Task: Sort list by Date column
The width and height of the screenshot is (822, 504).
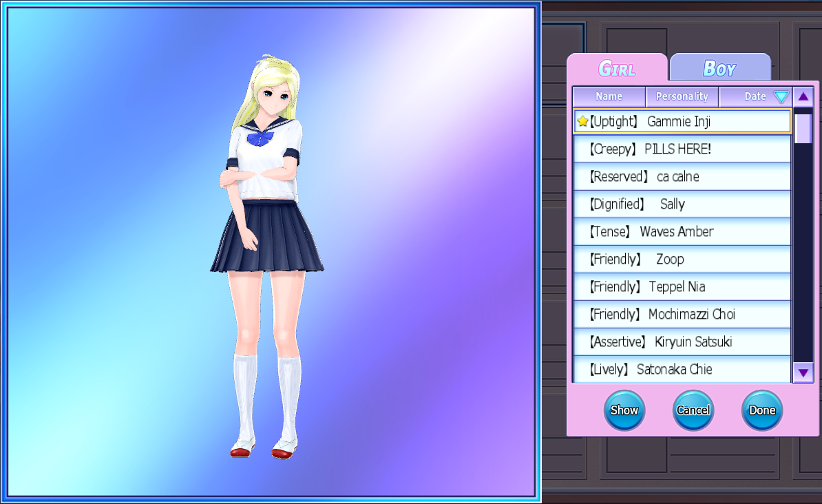Action: [x=755, y=96]
